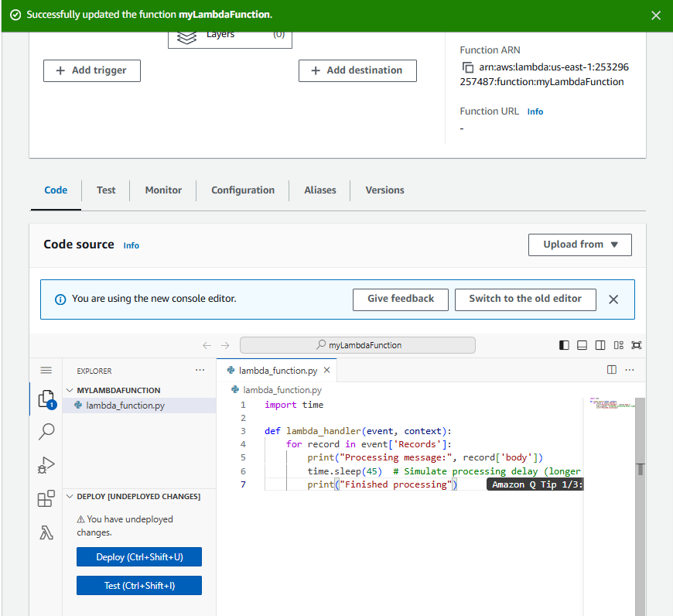Open the hamburger menu above Explorer
Viewport: 673px width, 616px height.
(x=46, y=370)
